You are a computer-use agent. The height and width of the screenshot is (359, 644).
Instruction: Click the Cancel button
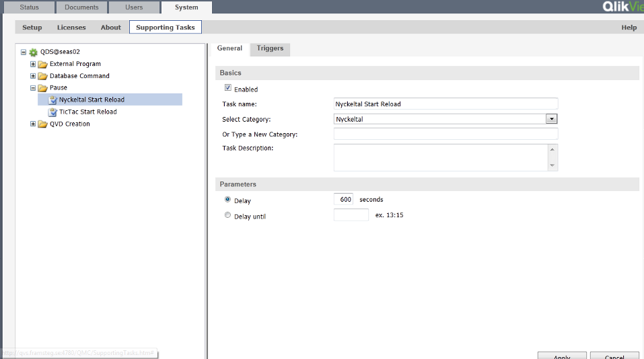(614, 356)
